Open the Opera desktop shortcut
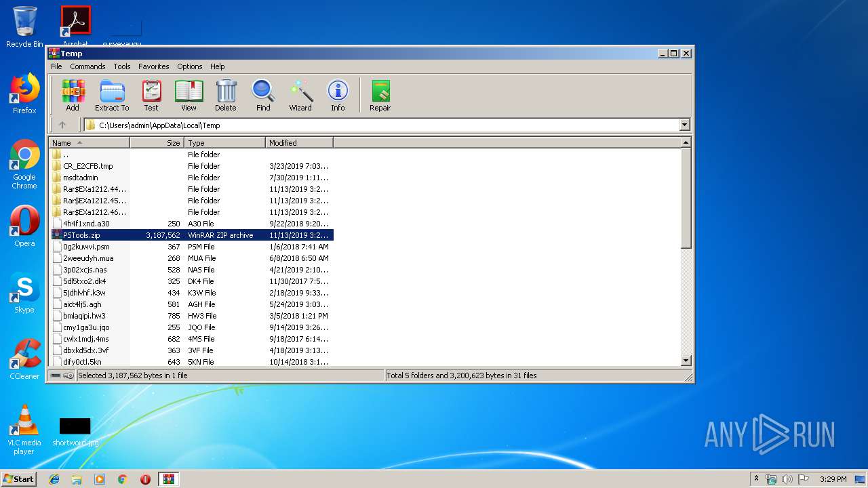 tap(24, 226)
